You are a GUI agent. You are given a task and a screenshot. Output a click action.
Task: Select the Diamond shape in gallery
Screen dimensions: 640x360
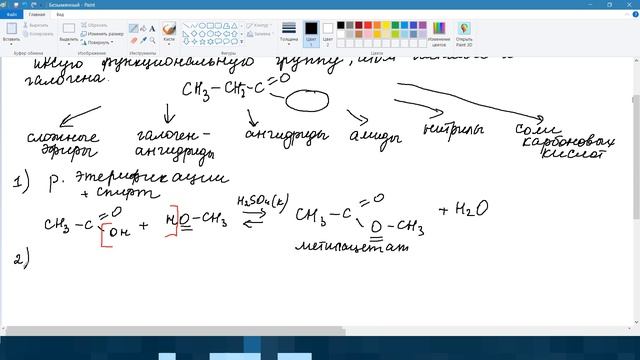(194, 34)
